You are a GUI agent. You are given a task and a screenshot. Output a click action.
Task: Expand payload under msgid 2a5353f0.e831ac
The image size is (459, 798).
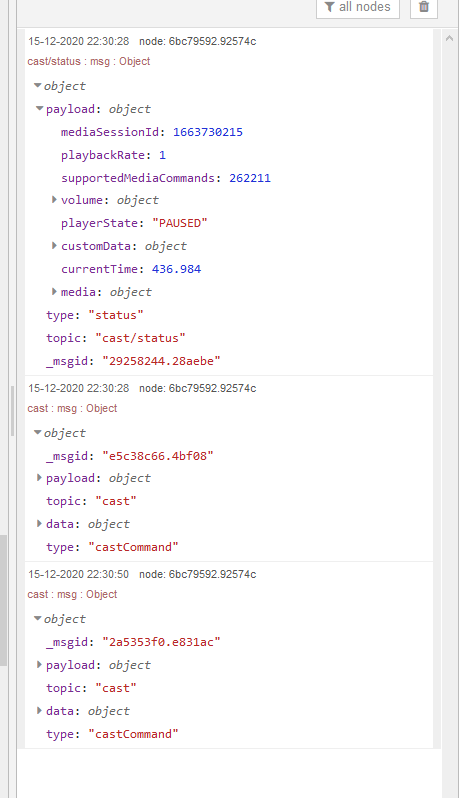click(40, 664)
